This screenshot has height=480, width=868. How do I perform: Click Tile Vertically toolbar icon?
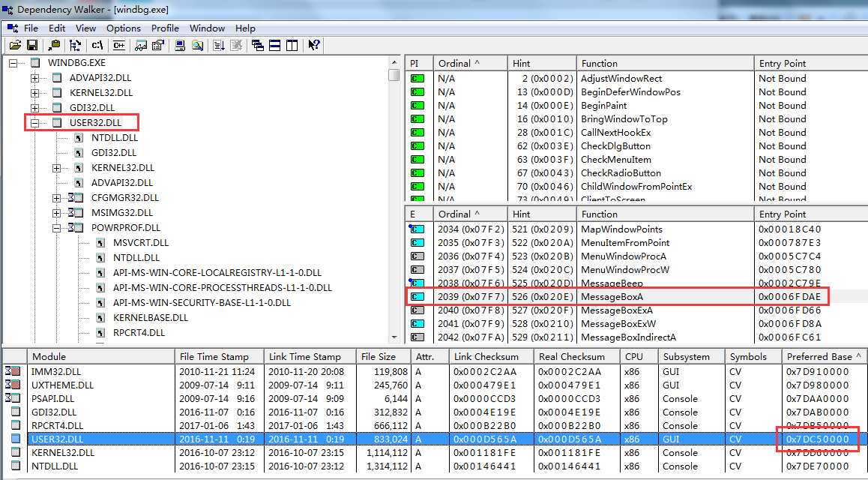pos(292,46)
